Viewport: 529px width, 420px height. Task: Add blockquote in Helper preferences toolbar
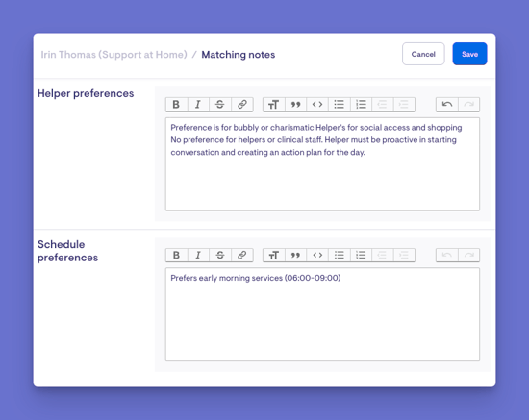(295, 105)
